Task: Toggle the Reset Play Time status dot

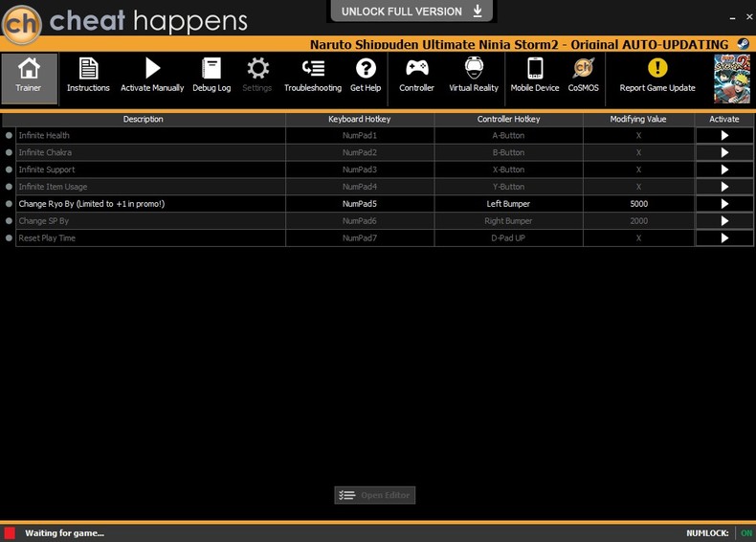Action: pyautogui.click(x=9, y=237)
